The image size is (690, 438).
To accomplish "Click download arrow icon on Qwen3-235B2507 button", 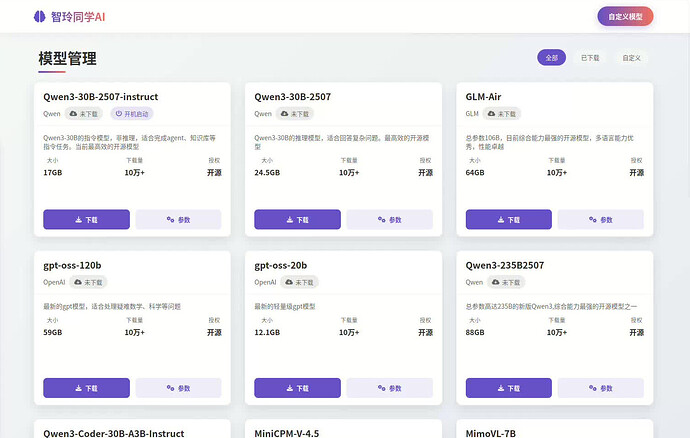I will pos(501,388).
